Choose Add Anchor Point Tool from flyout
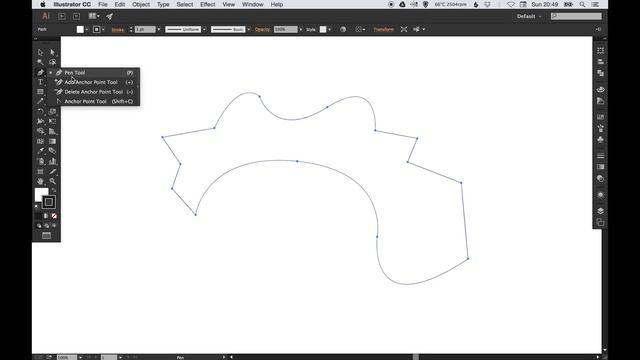The width and height of the screenshot is (640, 360). coord(94,82)
